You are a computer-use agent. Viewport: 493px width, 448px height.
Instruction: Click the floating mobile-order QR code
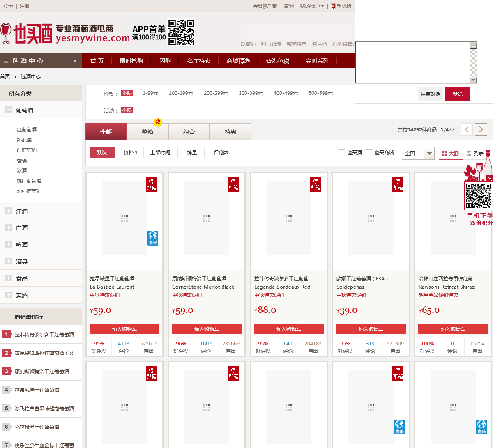click(479, 196)
